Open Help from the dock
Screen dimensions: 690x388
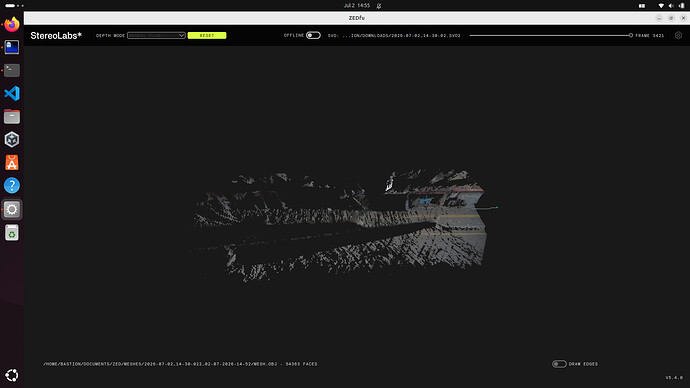(x=12, y=186)
